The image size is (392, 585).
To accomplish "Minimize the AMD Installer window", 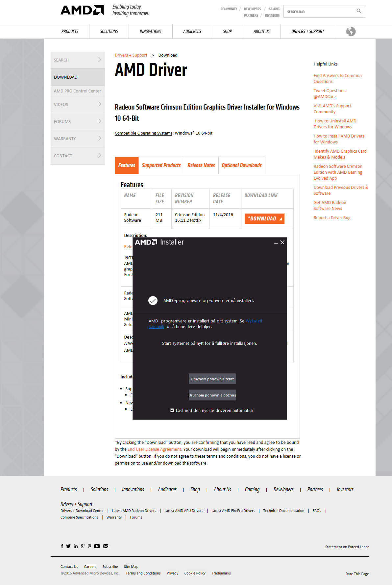I will tap(276, 243).
